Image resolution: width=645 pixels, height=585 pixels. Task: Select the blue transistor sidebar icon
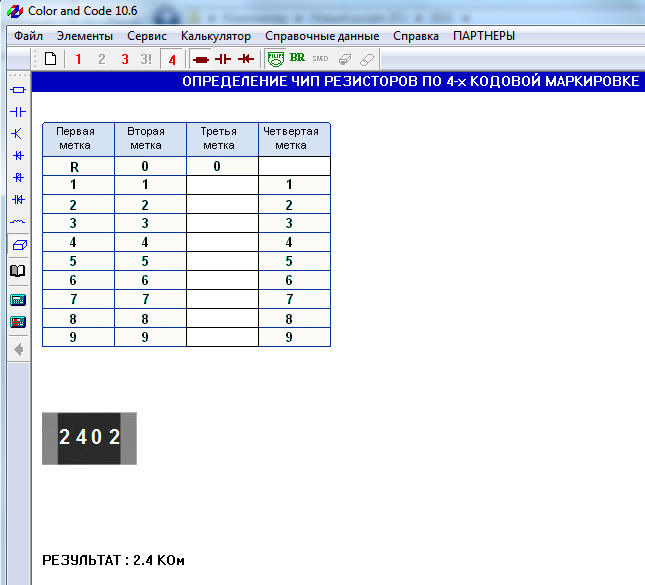click(x=17, y=134)
